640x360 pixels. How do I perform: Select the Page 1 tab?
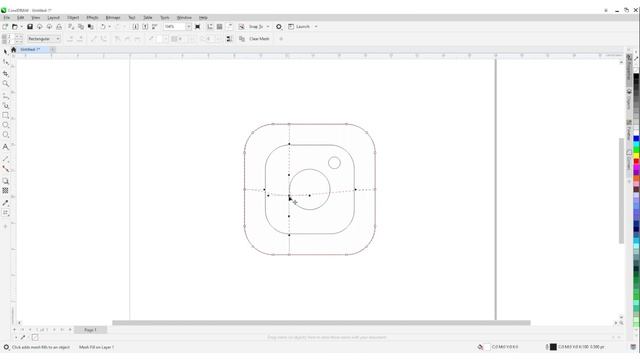click(90, 330)
